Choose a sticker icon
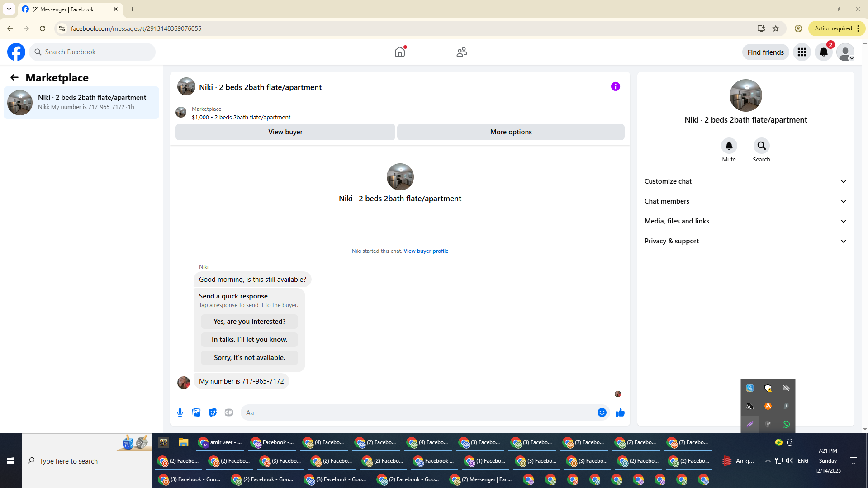The image size is (868, 488). pos(213,412)
